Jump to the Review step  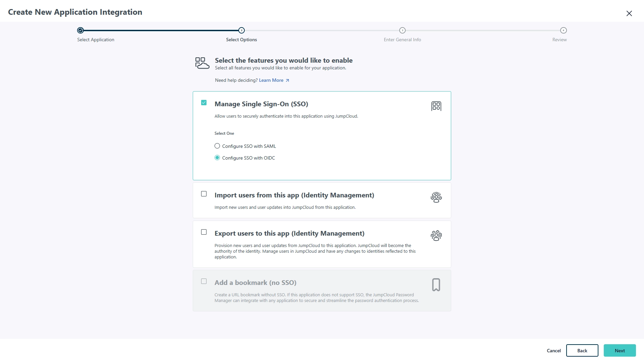coord(563,31)
